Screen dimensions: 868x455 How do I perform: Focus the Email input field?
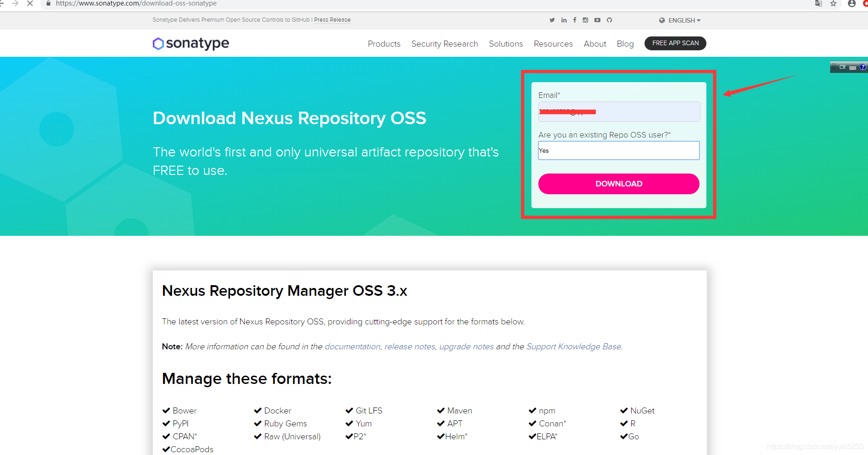(619, 112)
